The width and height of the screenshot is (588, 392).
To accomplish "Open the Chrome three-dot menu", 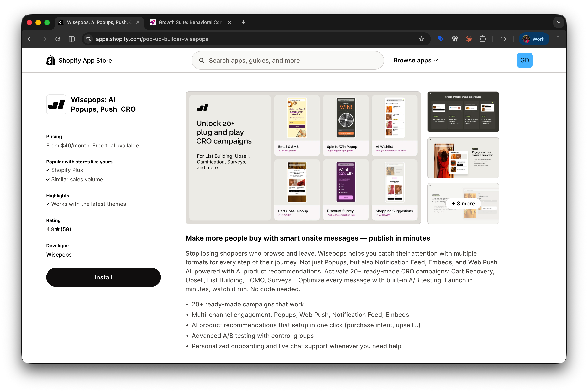I will (558, 39).
